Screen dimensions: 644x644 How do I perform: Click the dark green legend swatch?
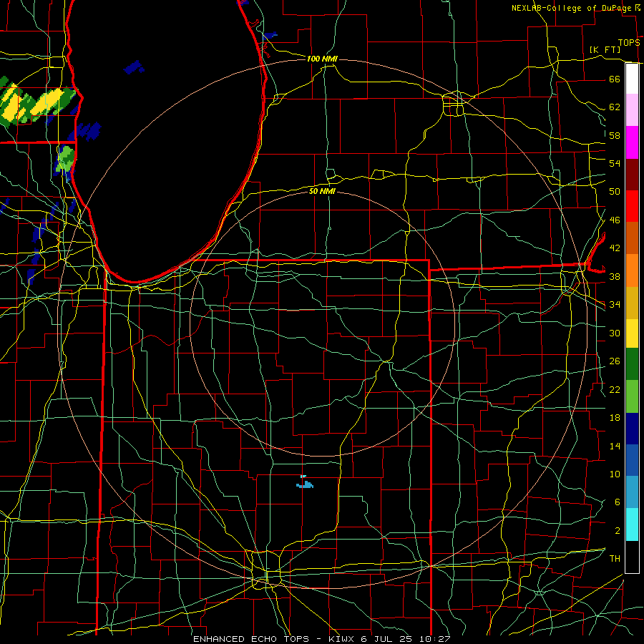tap(632, 364)
